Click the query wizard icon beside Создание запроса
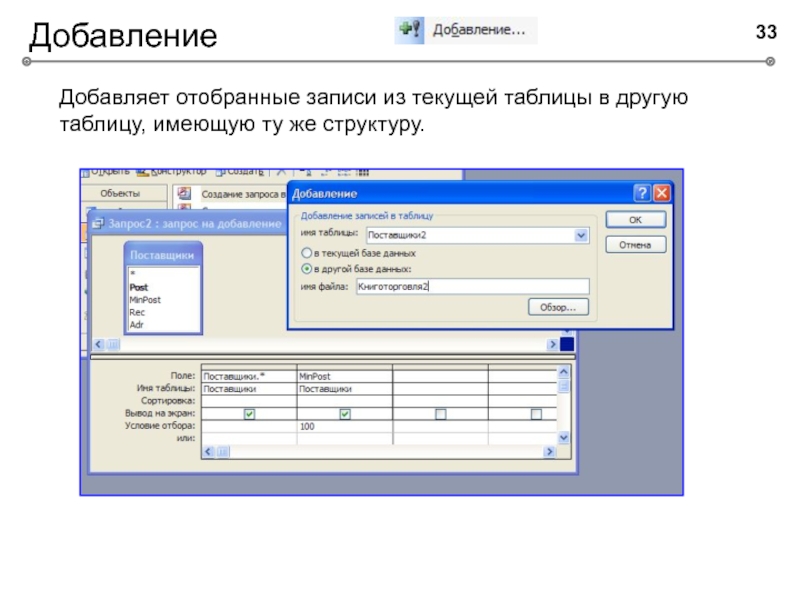 (184, 193)
